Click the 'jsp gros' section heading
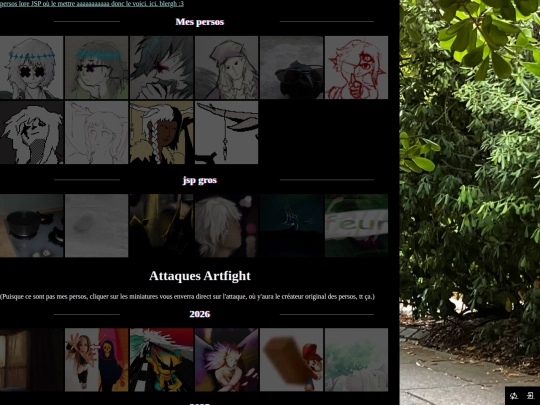 point(200,180)
